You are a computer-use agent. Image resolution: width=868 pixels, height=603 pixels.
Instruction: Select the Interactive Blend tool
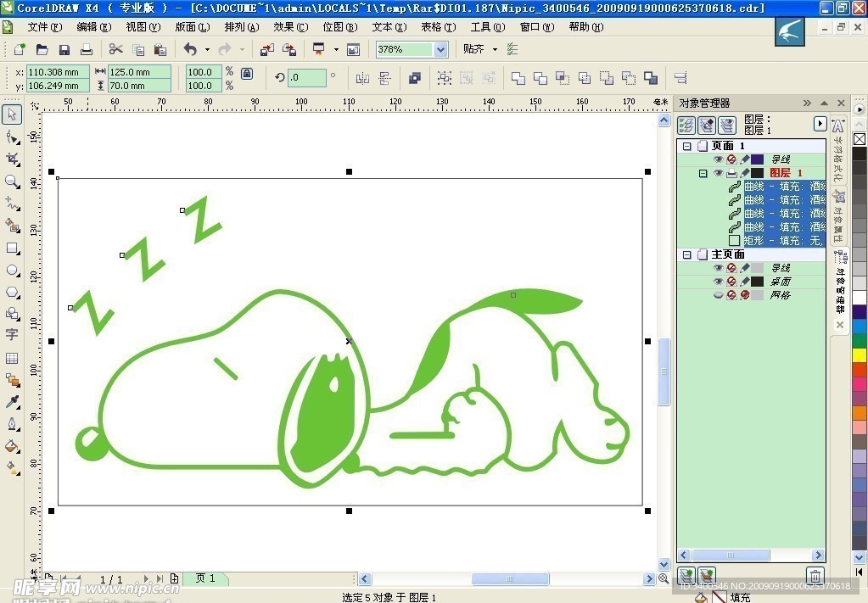(x=12, y=380)
